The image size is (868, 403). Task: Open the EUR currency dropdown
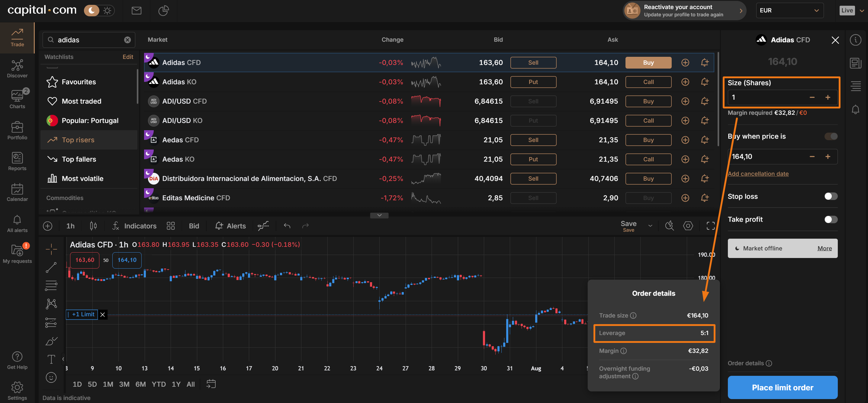tap(789, 11)
